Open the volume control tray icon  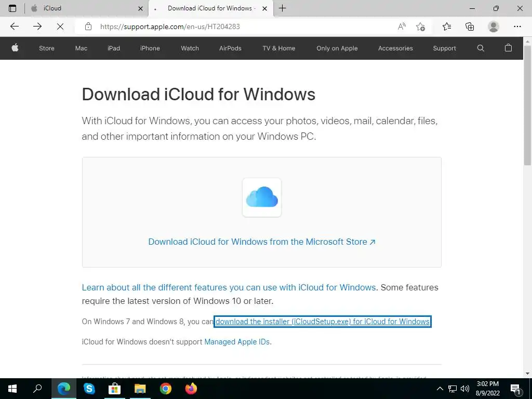(x=465, y=389)
